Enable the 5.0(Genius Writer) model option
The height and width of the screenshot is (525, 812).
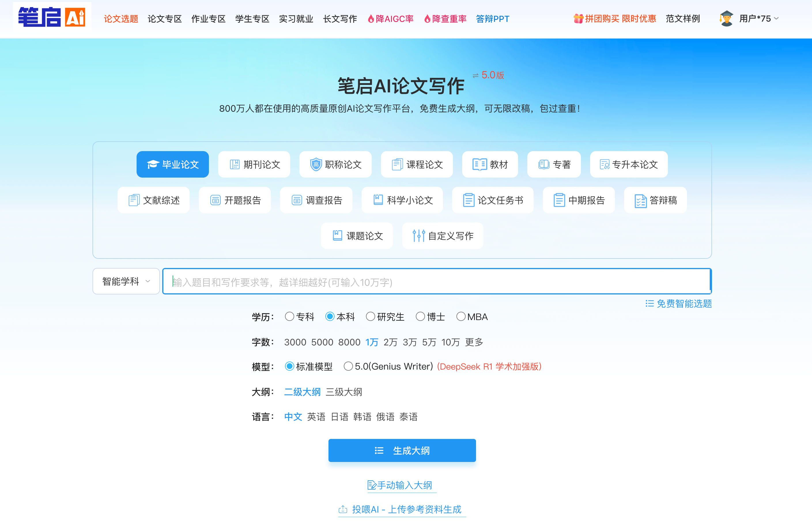tap(348, 366)
